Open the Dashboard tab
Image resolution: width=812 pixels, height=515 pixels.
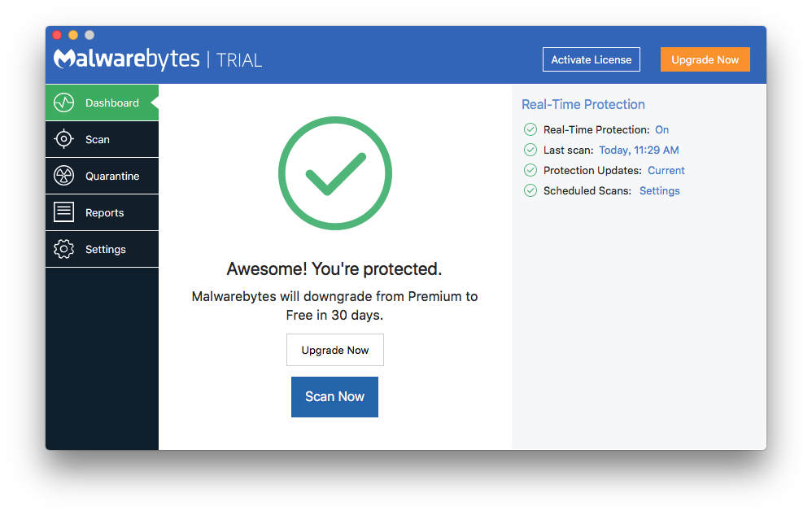tap(102, 103)
